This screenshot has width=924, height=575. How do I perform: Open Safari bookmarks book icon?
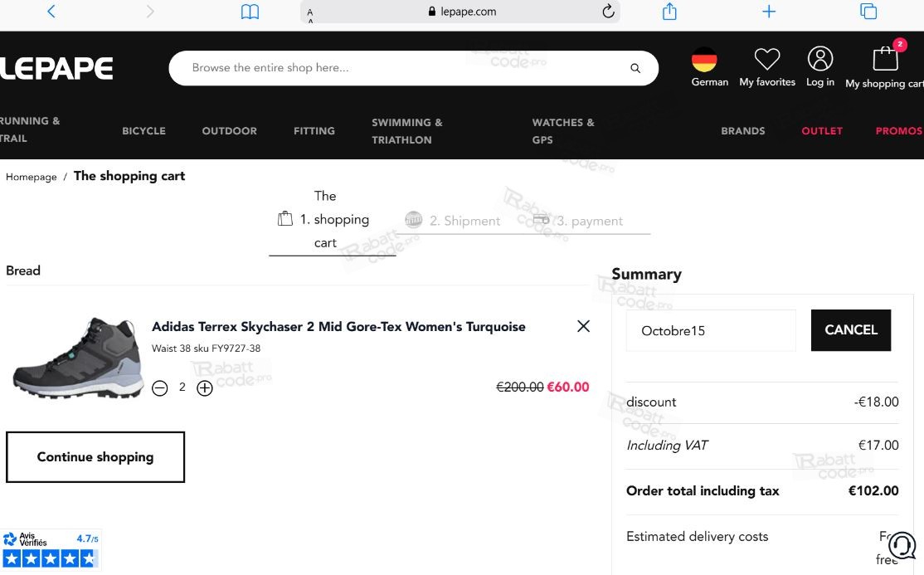(250, 12)
